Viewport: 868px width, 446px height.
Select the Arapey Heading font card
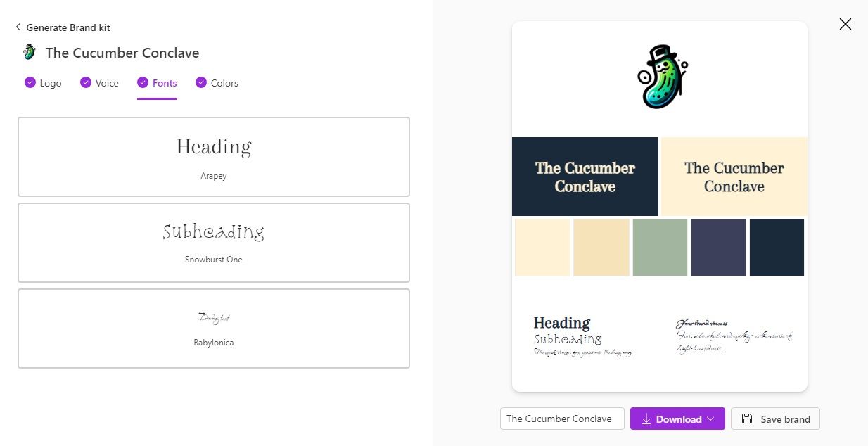click(214, 157)
